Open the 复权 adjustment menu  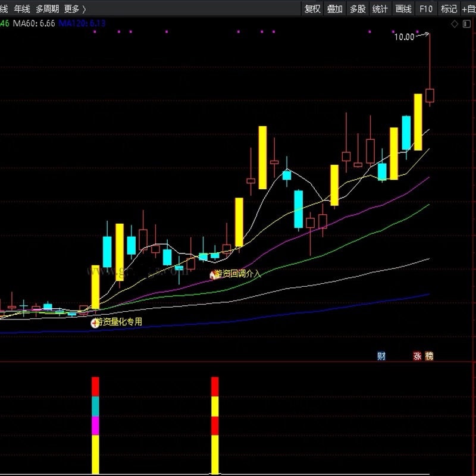click(x=312, y=9)
